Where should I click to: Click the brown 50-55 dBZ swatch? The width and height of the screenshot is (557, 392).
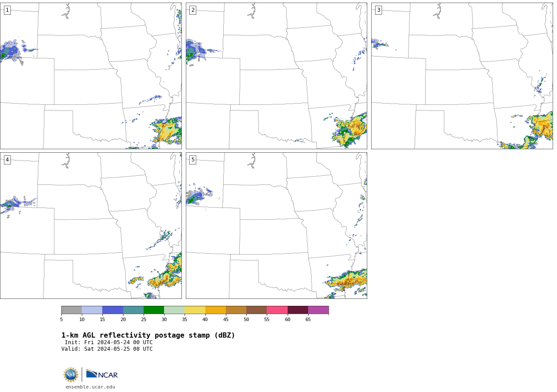pyautogui.click(x=256, y=310)
